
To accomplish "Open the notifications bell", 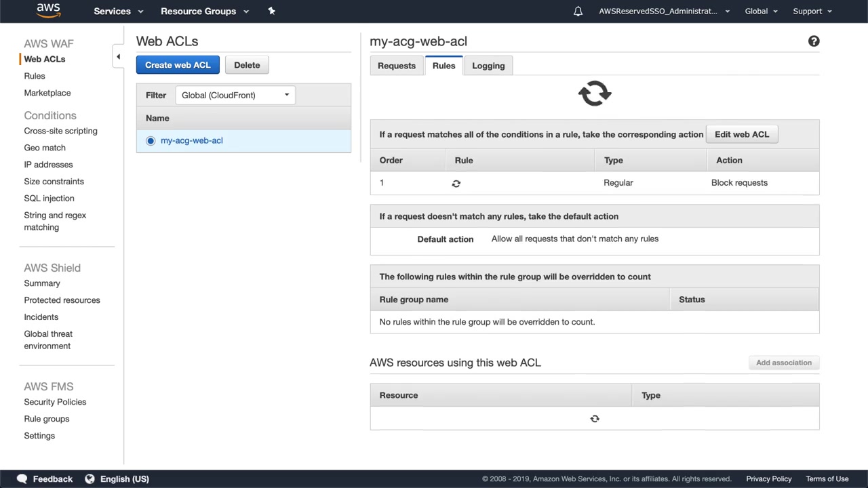I will [578, 12].
